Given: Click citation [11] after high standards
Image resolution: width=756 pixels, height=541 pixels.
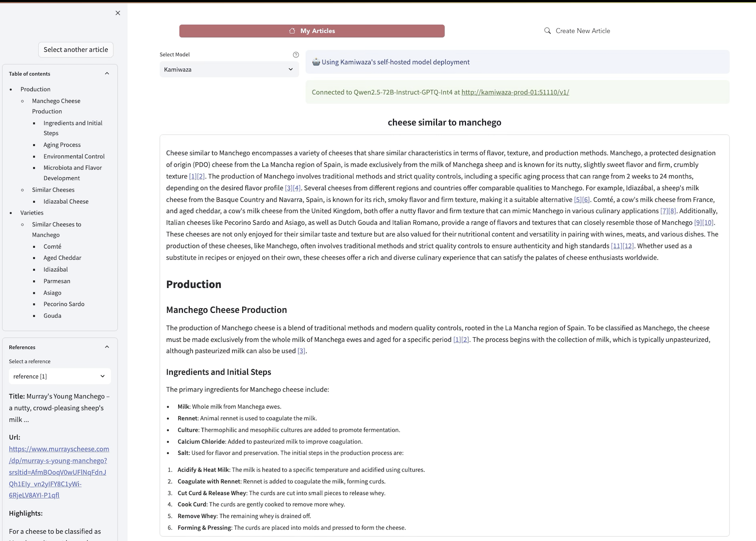Looking at the screenshot, I should tap(616, 246).
